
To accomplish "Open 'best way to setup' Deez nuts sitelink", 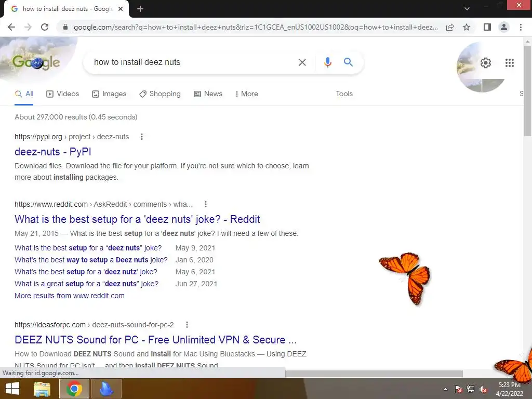I will click(91, 260).
